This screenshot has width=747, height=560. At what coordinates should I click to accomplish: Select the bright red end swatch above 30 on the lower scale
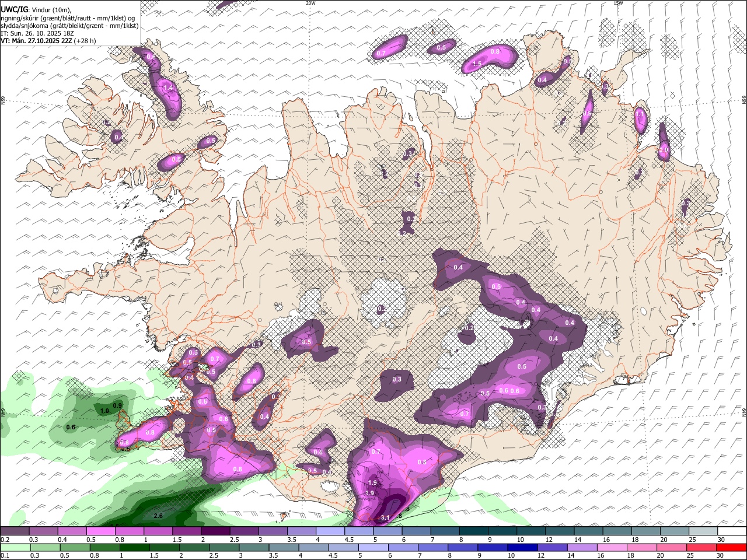coord(732,547)
